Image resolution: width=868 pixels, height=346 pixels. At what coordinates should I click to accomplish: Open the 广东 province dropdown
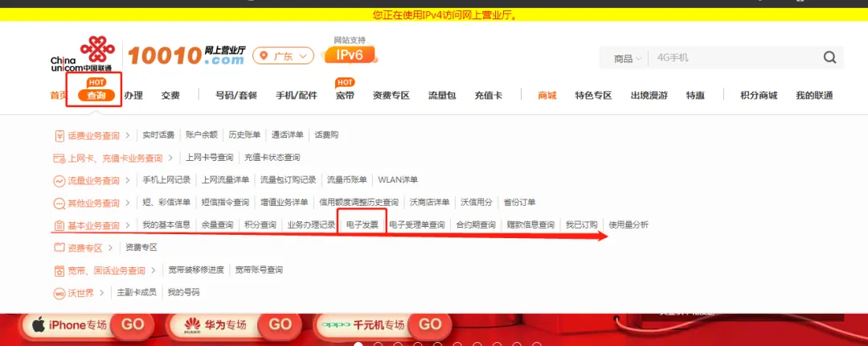(283, 56)
